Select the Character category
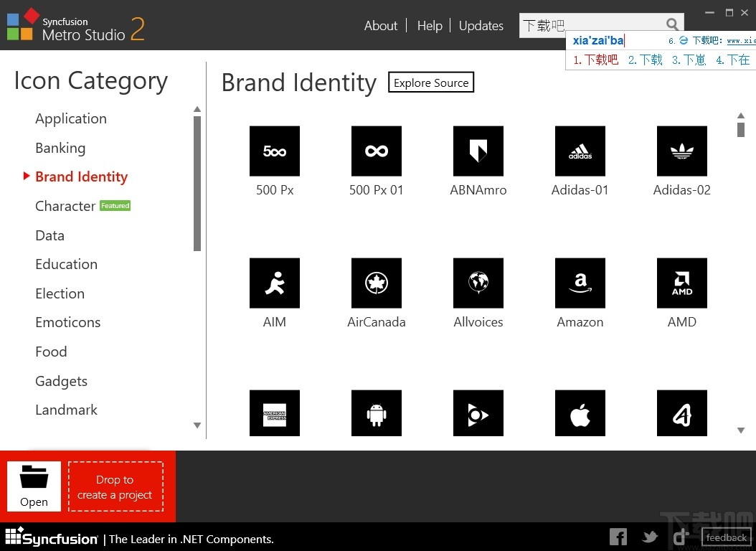 (65, 207)
